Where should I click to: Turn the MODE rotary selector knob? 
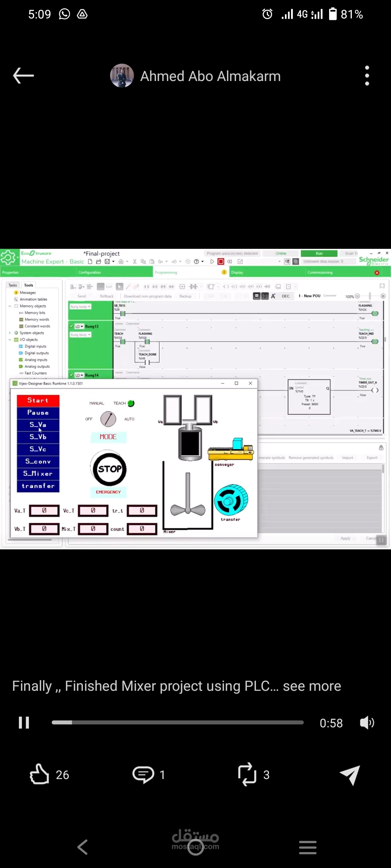pyautogui.click(x=108, y=419)
